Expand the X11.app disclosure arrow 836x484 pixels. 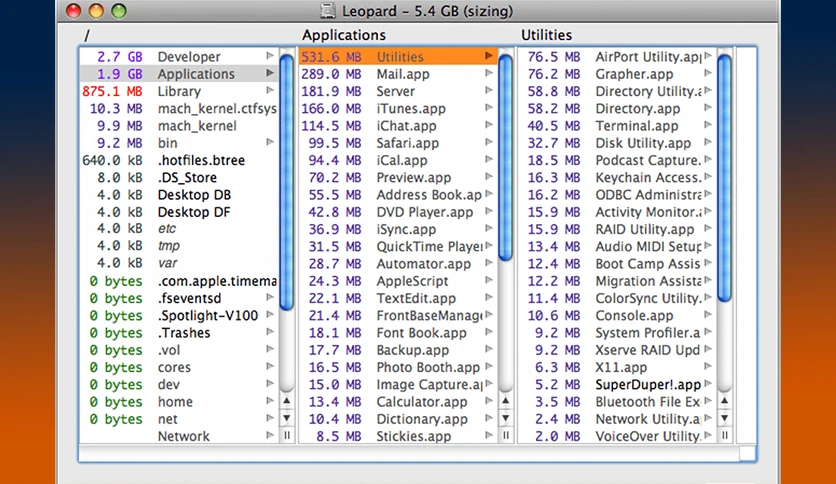tap(708, 366)
